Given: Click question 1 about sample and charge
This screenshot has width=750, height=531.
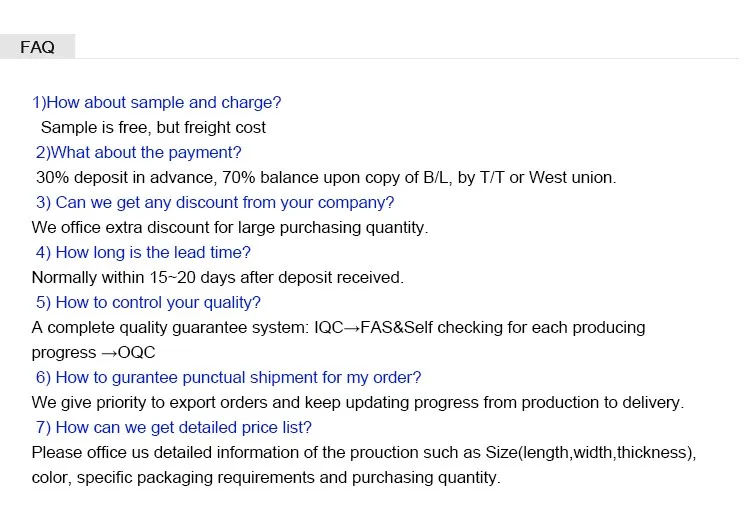Looking at the screenshot, I should point(157,102).
